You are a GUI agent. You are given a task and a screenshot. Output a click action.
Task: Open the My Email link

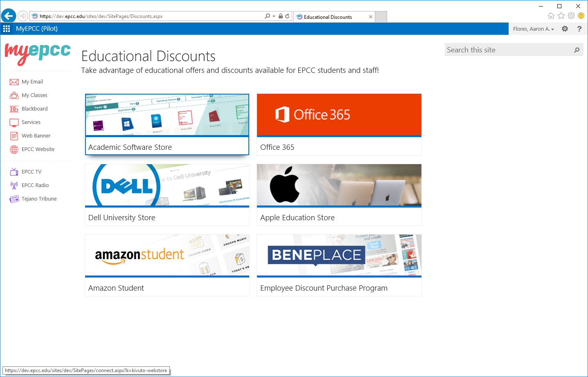pos(32,82)
